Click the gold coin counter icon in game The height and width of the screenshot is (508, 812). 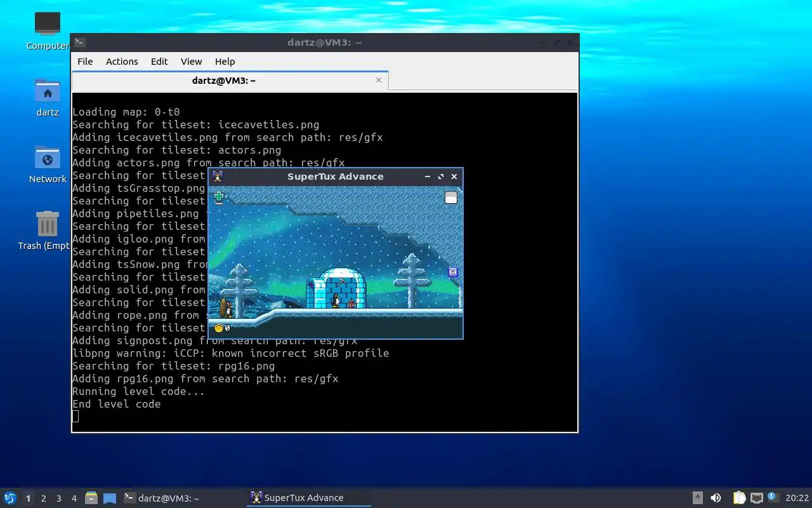[x=219, y=328]
